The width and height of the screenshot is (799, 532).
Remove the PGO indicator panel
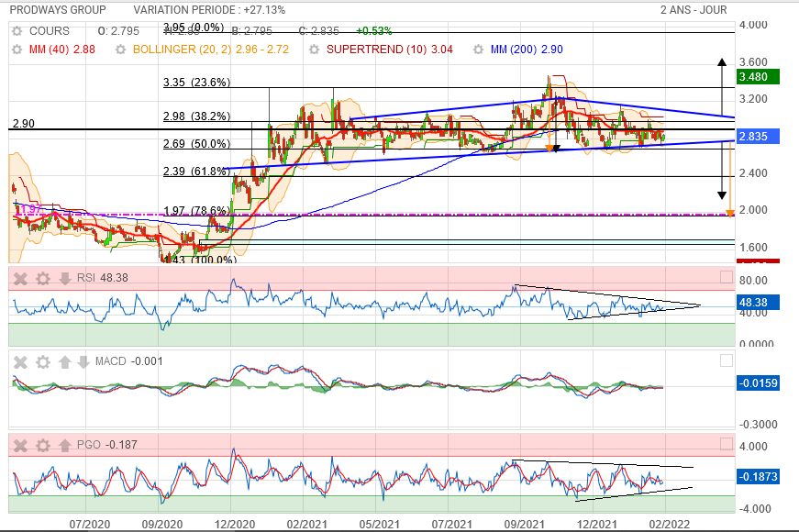20,446
